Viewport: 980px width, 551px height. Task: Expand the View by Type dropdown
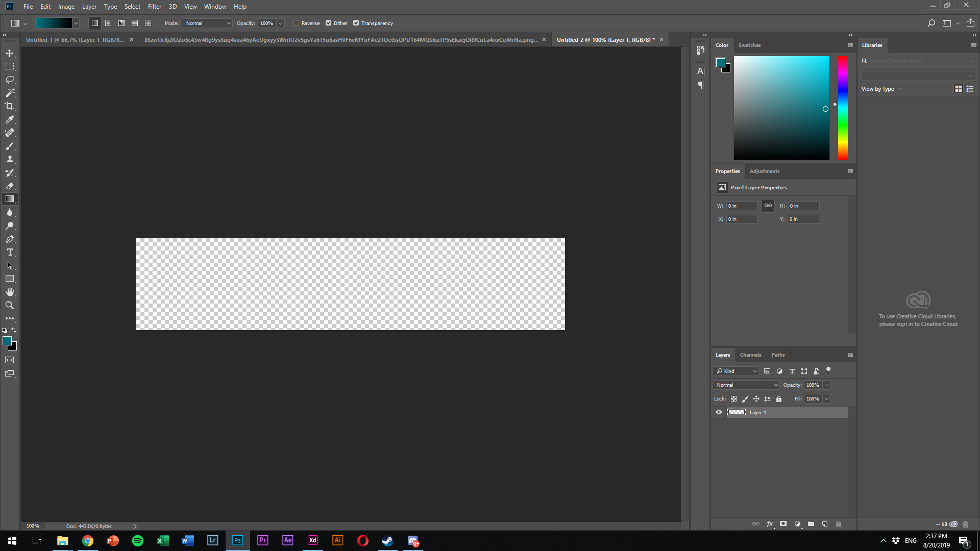tap(881, 89)
